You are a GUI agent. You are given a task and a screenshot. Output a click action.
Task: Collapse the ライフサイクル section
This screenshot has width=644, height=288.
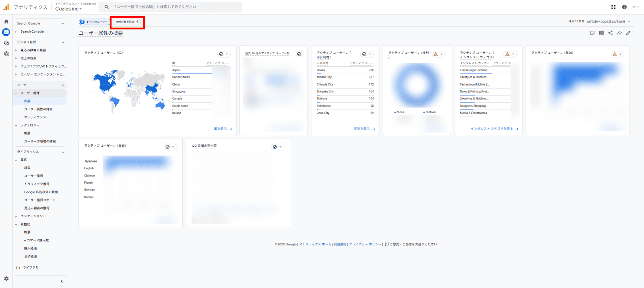pyautogui.click(x=63, y=152)
